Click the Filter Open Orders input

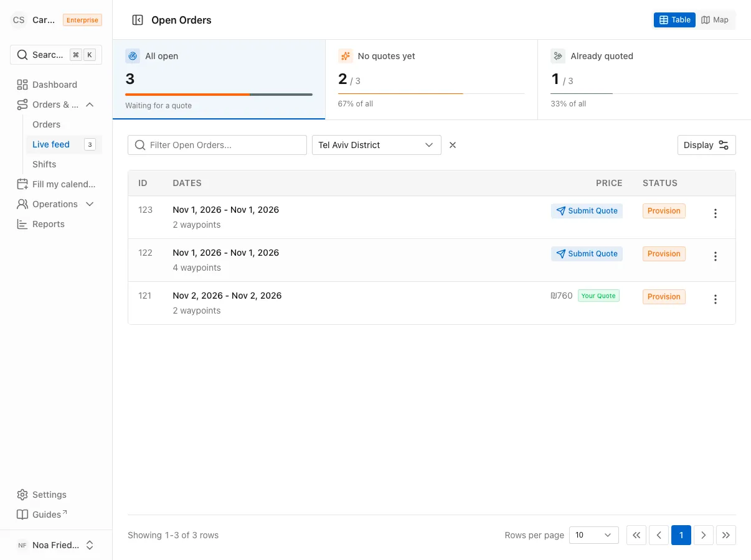tap(217, 145)
